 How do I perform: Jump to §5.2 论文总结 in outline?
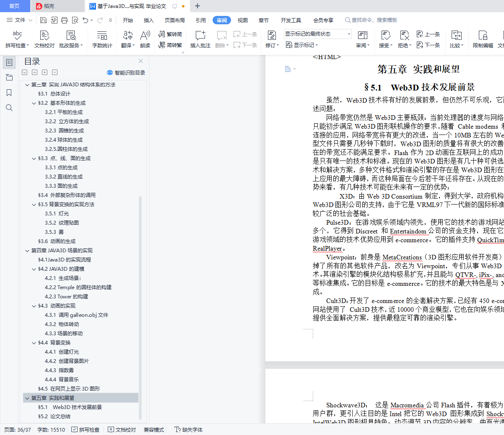point(54,417)
